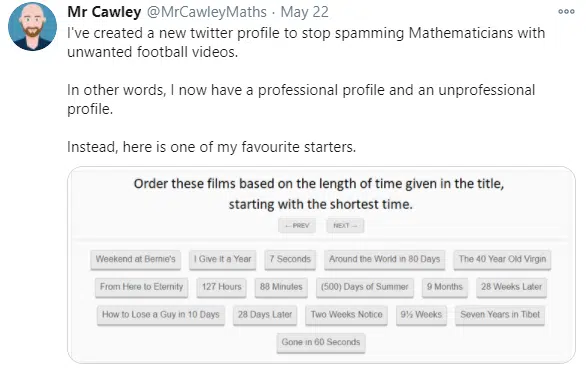Open Mr Cawley's profile avatar
Screen dimensions: 586x373
[x=33, y=26]
